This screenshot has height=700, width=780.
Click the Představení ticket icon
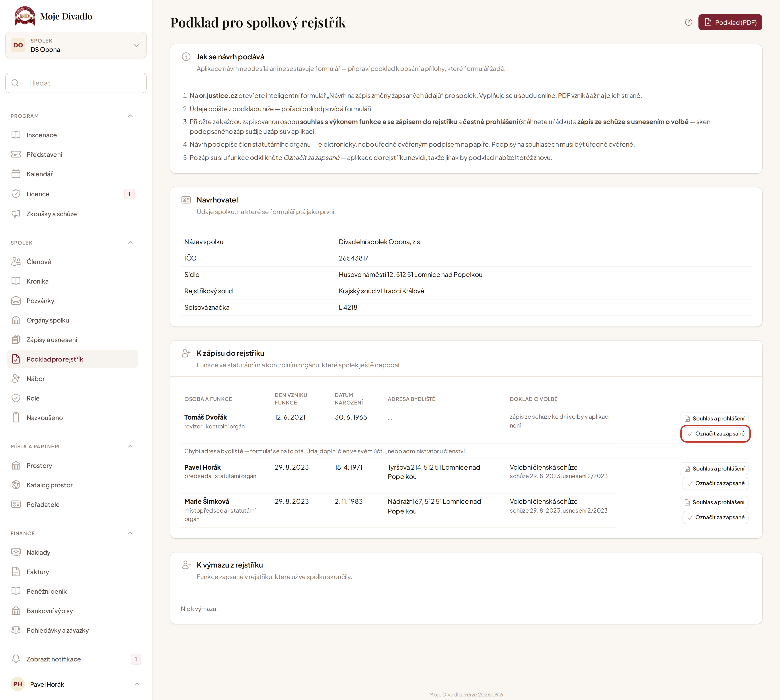pos(16,154)
